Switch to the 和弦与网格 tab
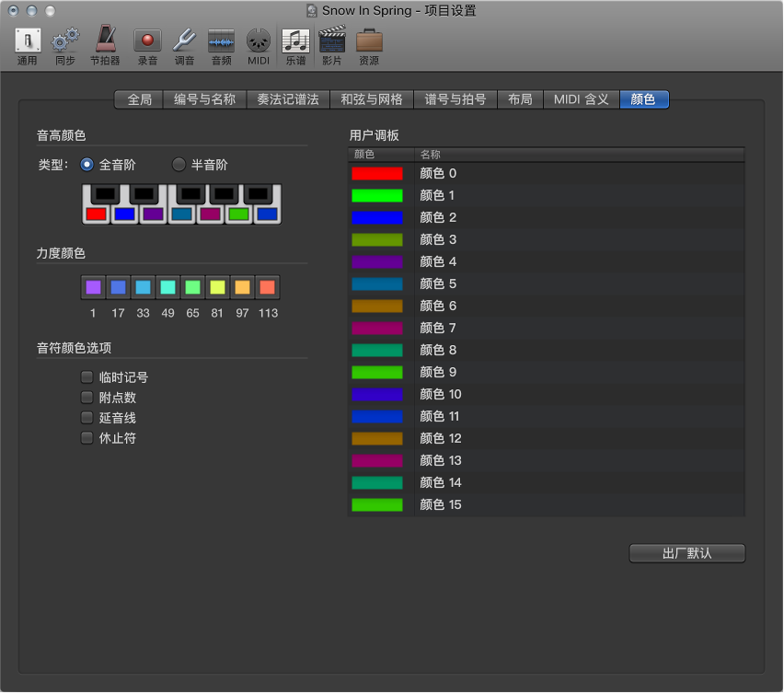This screenshot has width=784, height=694. pyautogui.click(x=372, y=99)
